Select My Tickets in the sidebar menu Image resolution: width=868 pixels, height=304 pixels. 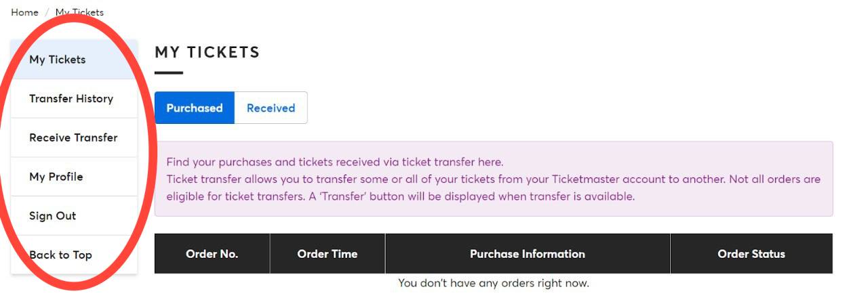click(x=74, y=60)
